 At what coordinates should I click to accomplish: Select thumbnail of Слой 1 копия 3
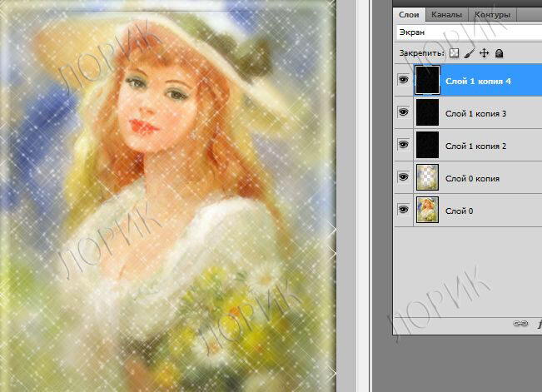pos(427,112)
